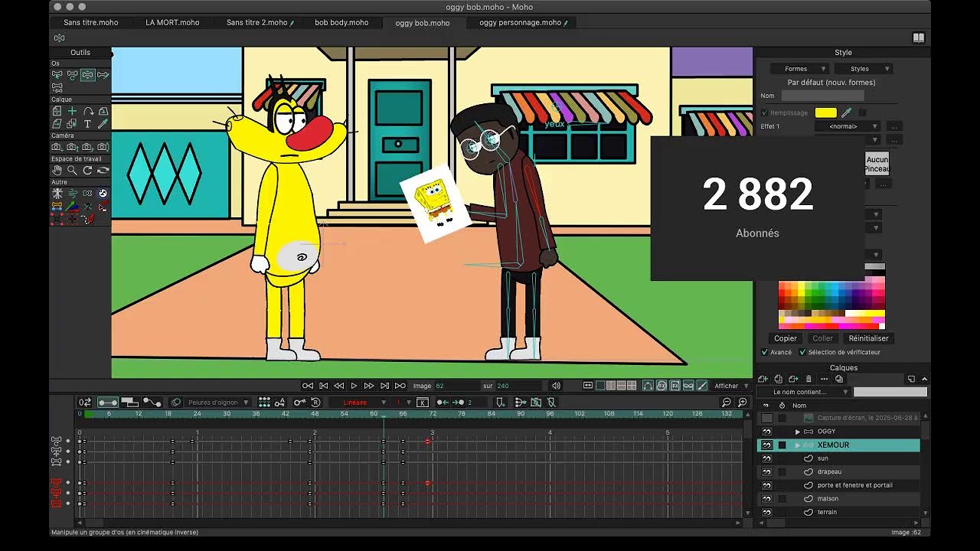The width and height of the screenshot is (980, 551).
Task: Zoom out the timeline
Action: pos(727,403)
